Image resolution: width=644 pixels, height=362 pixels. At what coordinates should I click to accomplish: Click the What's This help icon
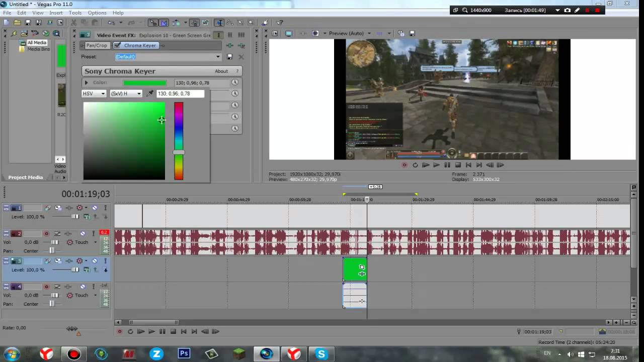pyautogui.click(x=280, y=23)
